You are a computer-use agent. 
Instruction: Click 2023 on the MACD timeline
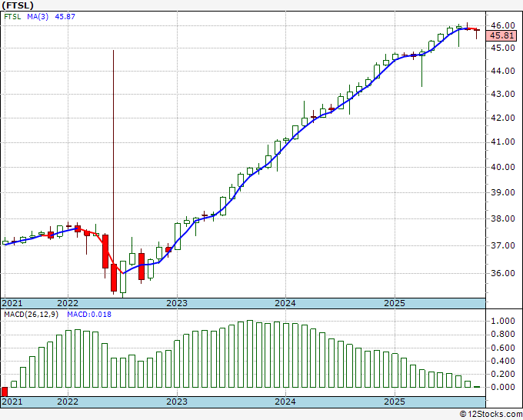177,402
